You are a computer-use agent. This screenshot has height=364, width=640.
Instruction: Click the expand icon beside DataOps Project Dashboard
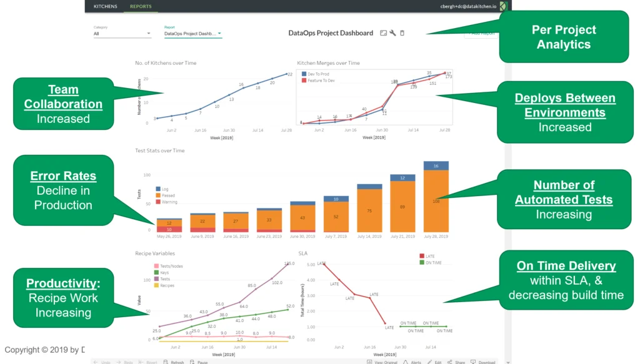(383, 32)
